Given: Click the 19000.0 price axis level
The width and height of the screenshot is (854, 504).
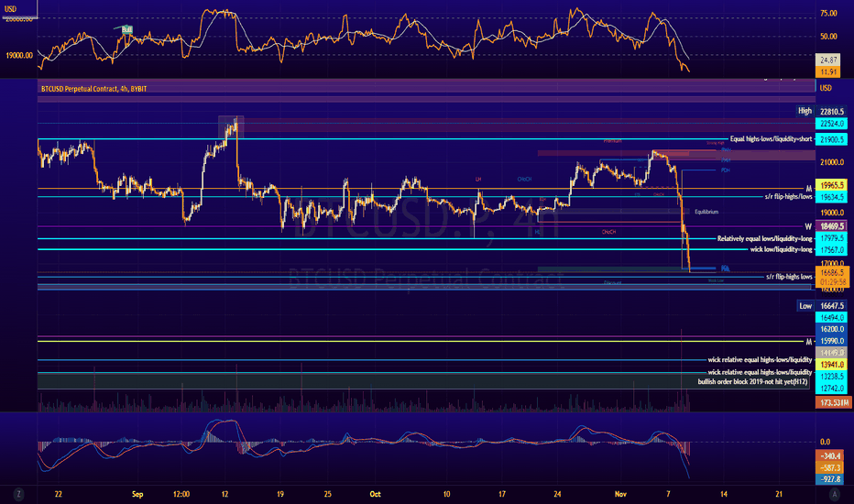Looking at the screenshot, I should point(832,213).
